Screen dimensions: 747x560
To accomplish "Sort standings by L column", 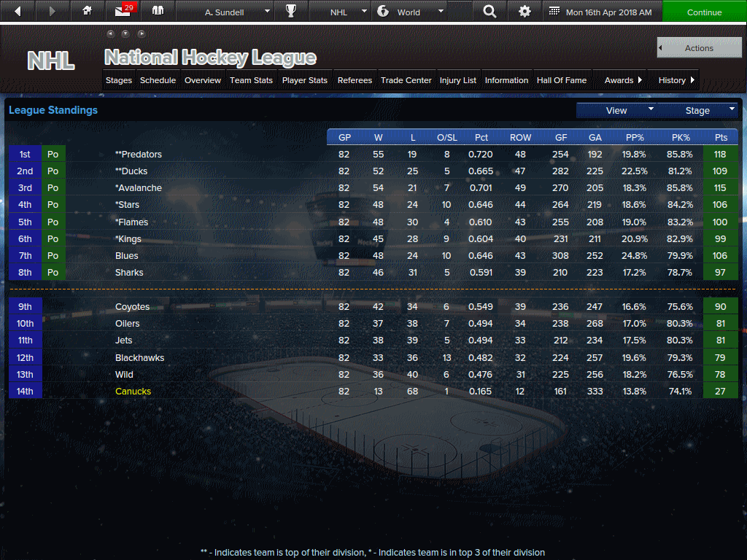I will (x=413, y=138).
